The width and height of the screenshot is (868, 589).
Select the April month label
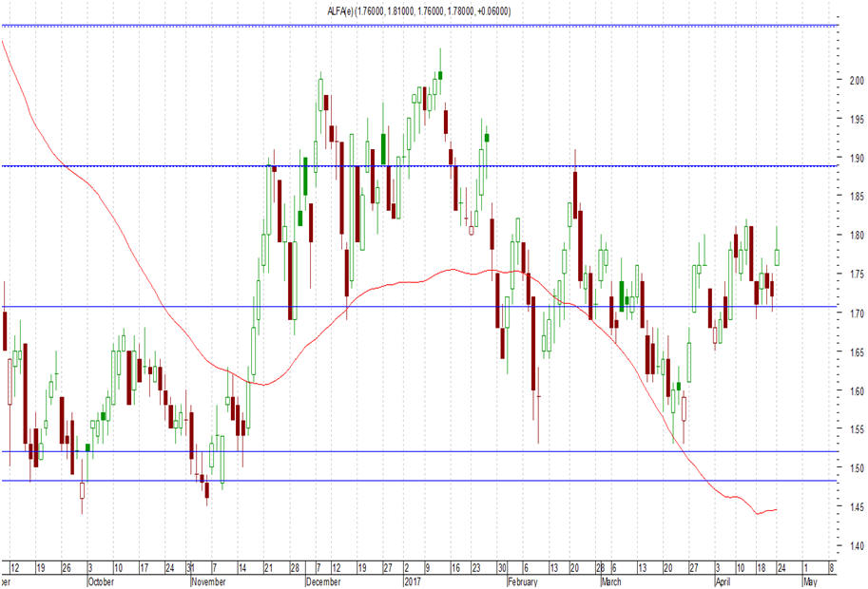(723, 581)
